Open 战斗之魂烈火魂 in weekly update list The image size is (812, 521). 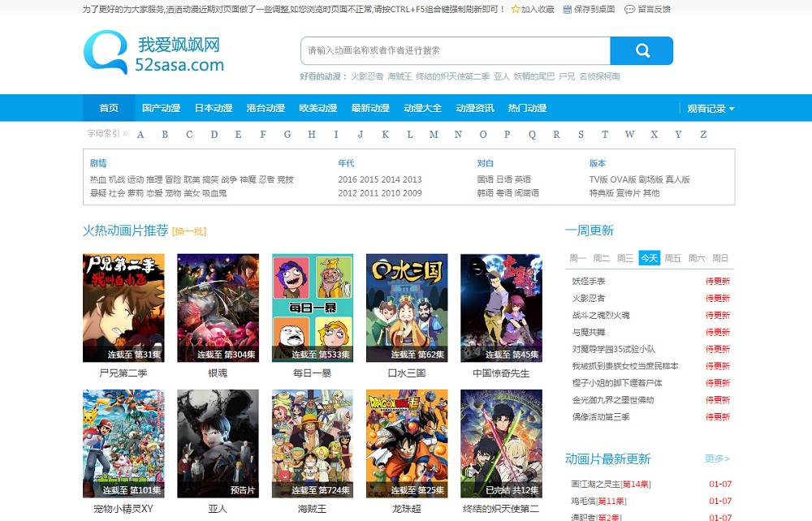[601, 315]
